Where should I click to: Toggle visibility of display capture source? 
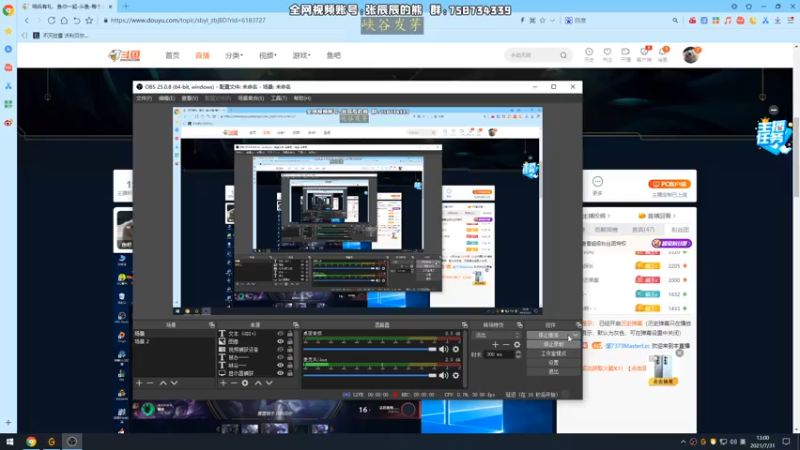pos(280,373)
